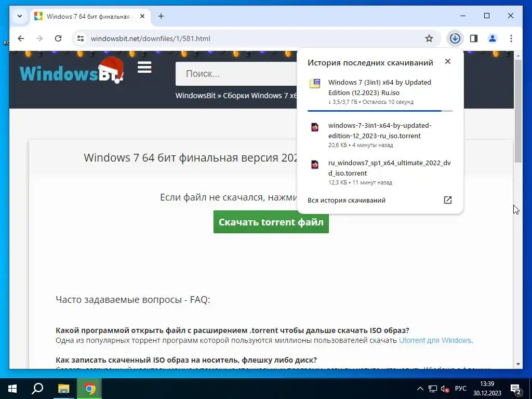The image size is (532, 399).
Task: Open ru_windows7_sp1_x64_ultimate_2022 torrent entry
Action: point(380,172)
